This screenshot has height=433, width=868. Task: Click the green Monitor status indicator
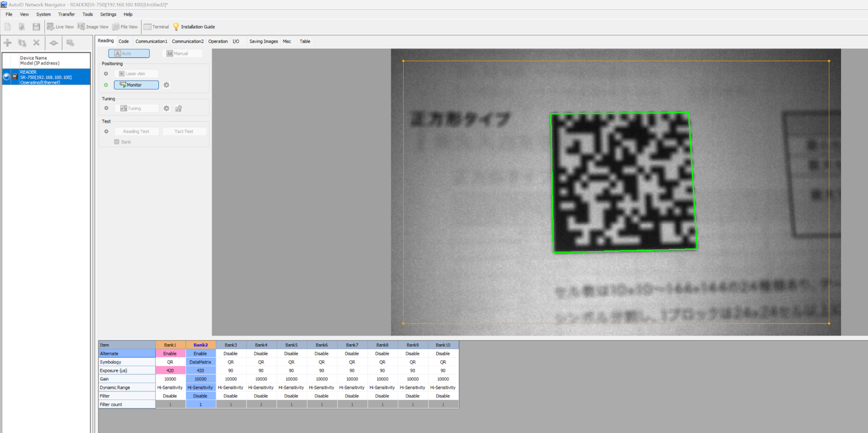pos(106,85)
